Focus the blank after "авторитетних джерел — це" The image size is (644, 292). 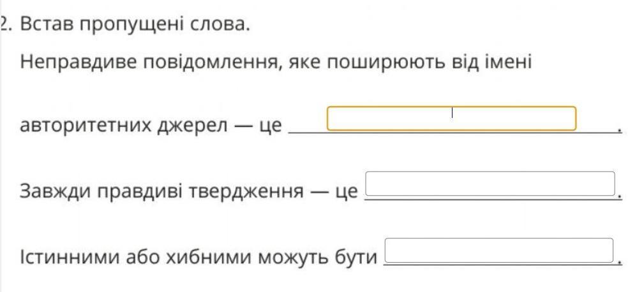(452, 119)
